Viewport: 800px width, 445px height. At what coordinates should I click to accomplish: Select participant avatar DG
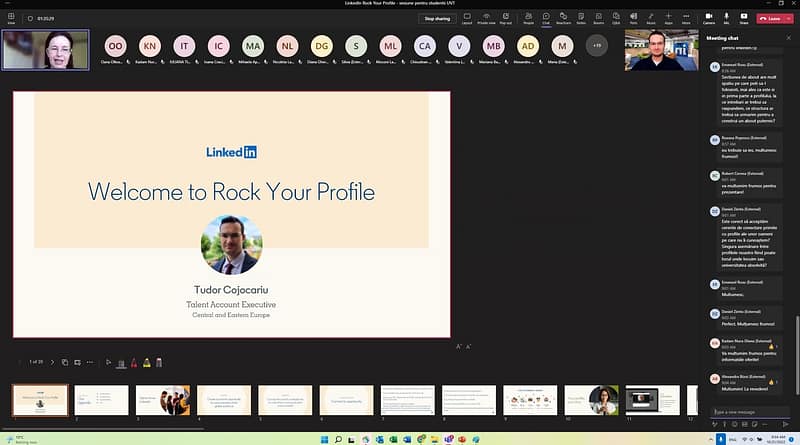click(x=321, y=46)
